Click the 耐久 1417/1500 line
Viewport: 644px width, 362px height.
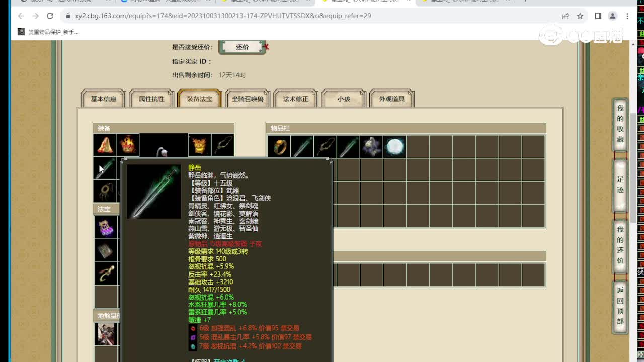coord(209,289)
